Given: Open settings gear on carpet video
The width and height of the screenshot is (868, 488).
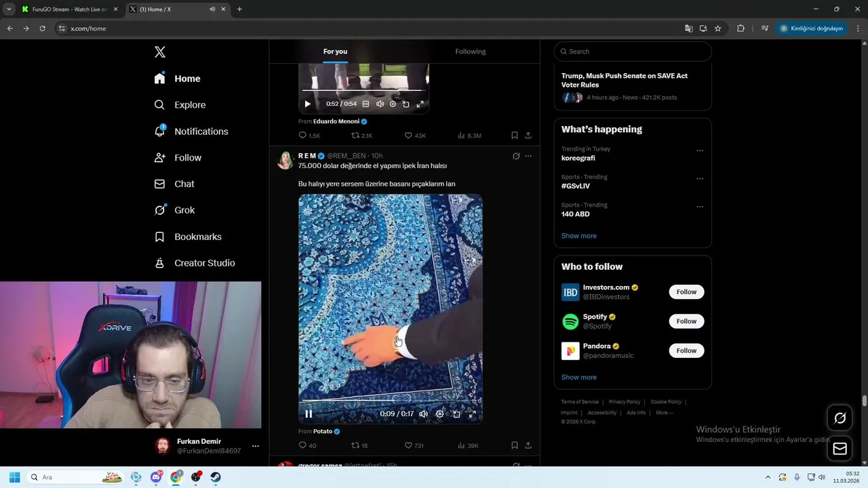Looking at the screenshot, I should tap(439, 413).
